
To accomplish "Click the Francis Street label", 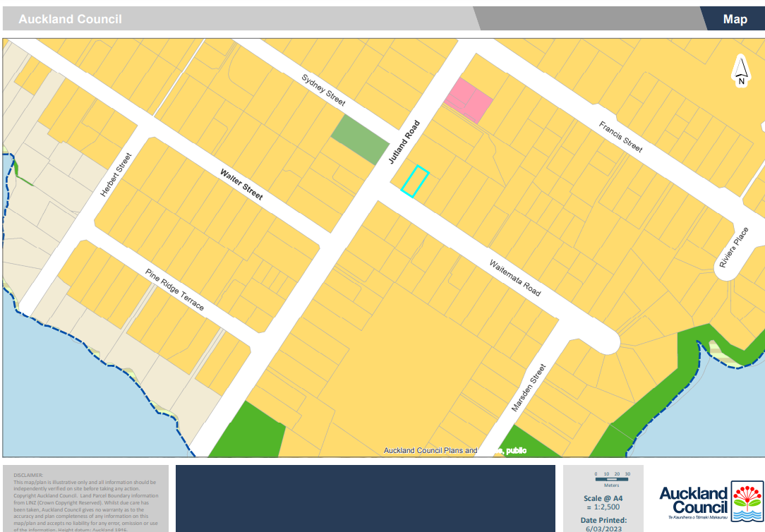I will click(x=621, y=137).
